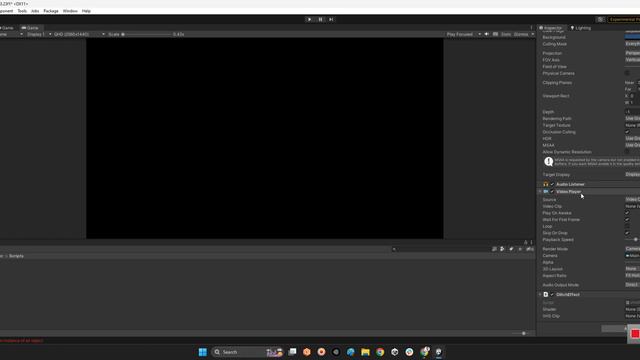This screenshot has height=360, width=640.
Task: Click the Background color swatch
Action: (632, 37)
